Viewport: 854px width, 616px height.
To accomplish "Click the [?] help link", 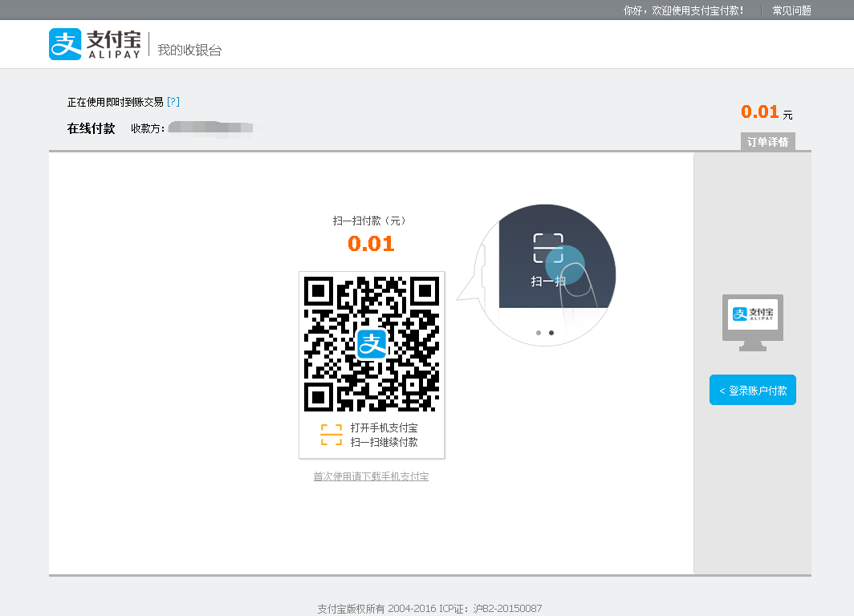I will [173, 102].
